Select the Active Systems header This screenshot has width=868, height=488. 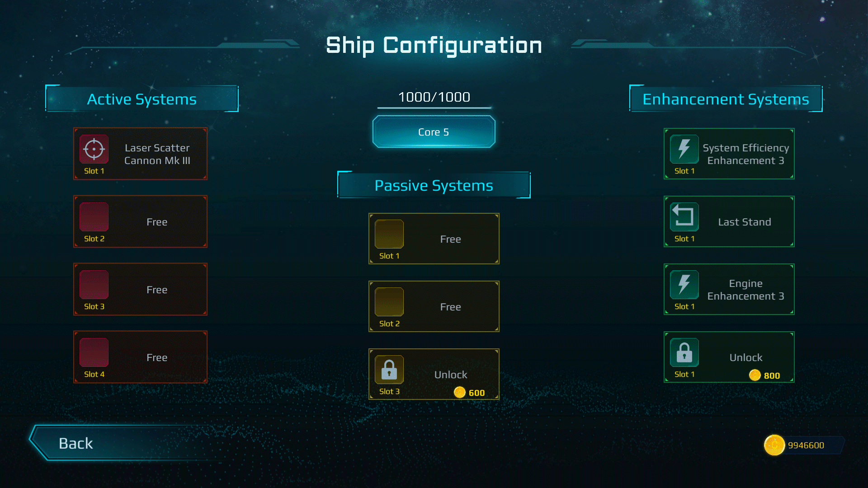pos(142,99)
